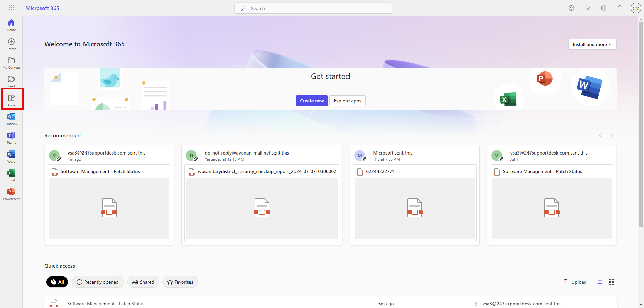
Task: Open the top bar icon left of settings gear
Action: point(587,8)
